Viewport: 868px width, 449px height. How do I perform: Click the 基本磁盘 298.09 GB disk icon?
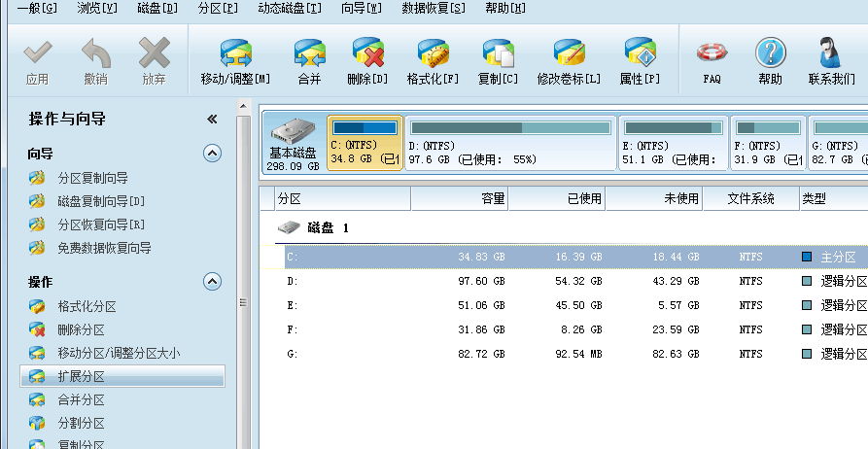[x=293, y=131]
